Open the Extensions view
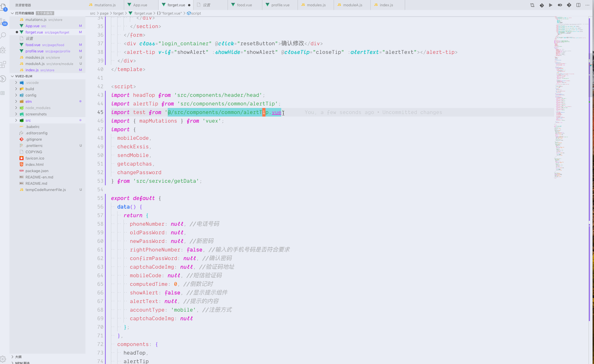Viewport: 594px width, 364px height. pos(3,64)
